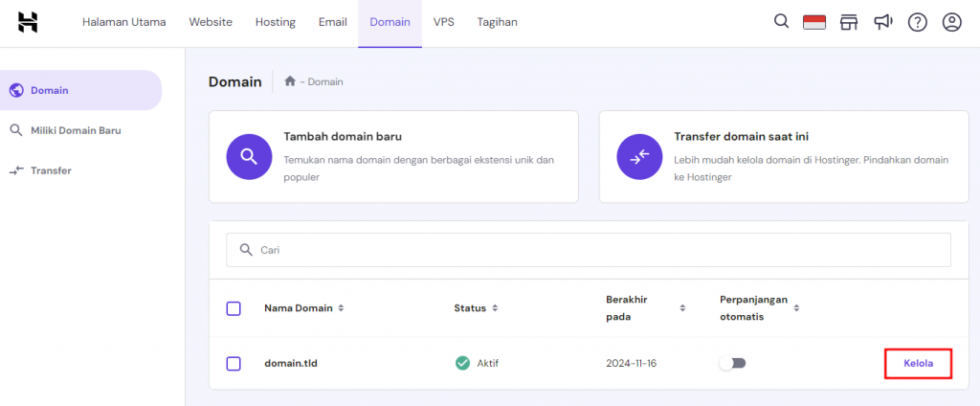980x406 pixels.
Task: Toggle auto-renewal switch for domain.tld
Action: tap(732, 364)
